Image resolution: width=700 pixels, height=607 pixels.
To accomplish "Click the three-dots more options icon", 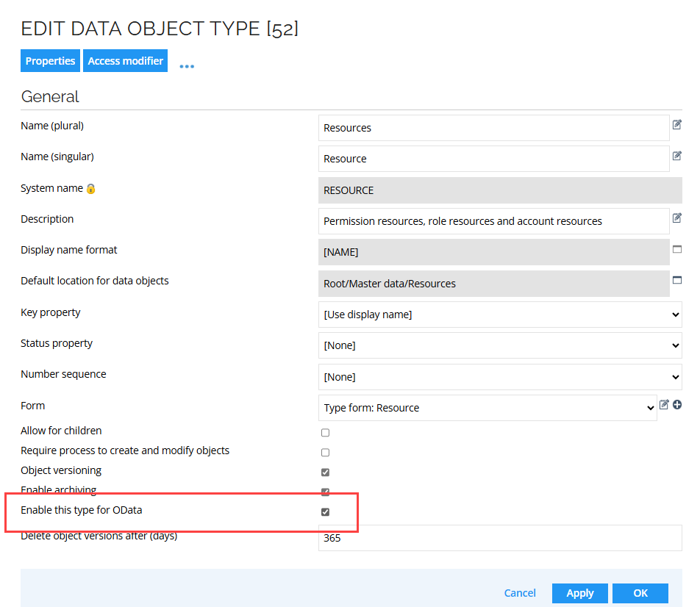I will 187,66.
